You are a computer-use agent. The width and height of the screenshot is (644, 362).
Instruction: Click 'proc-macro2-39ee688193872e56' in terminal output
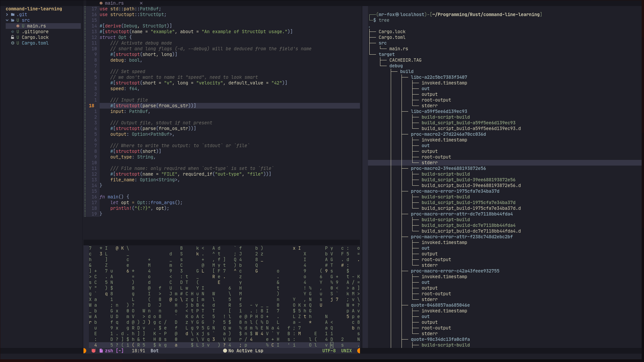448,168
